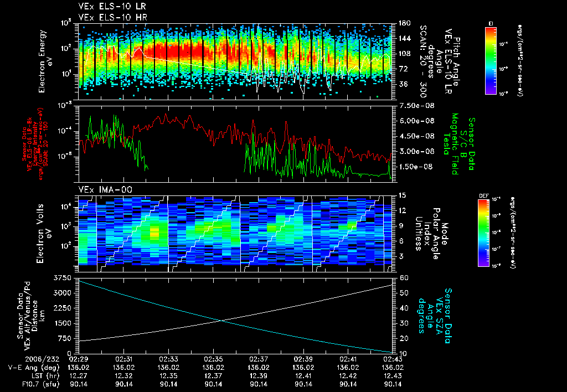
Task: Click the DEF color scale bar
Action: click(483, 233)
